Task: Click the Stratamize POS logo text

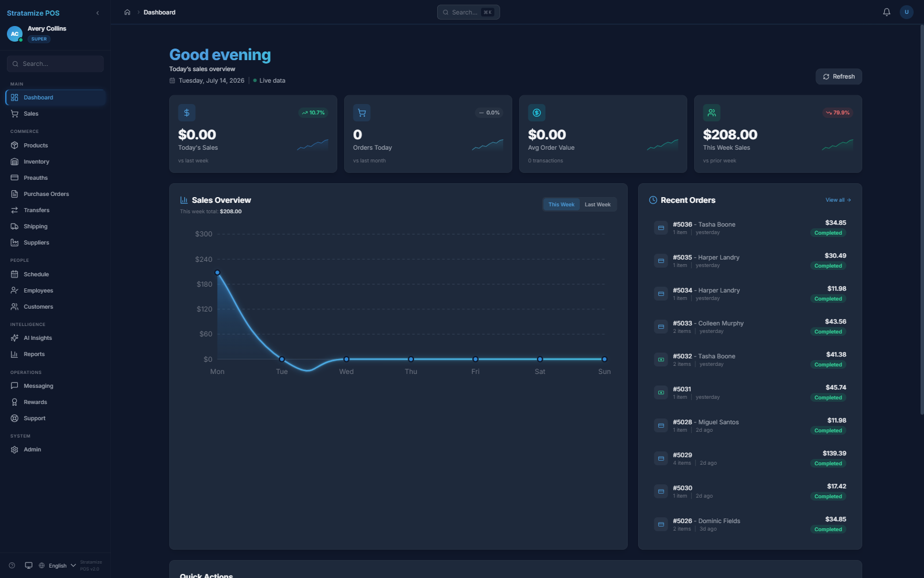Action: 33,13
